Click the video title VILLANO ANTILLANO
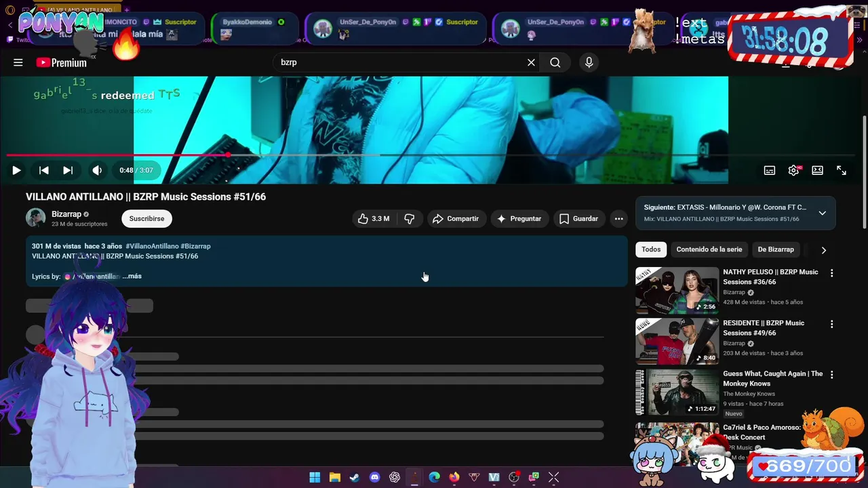The height and width of the screenshot is (488, 868). coord(146,197)
